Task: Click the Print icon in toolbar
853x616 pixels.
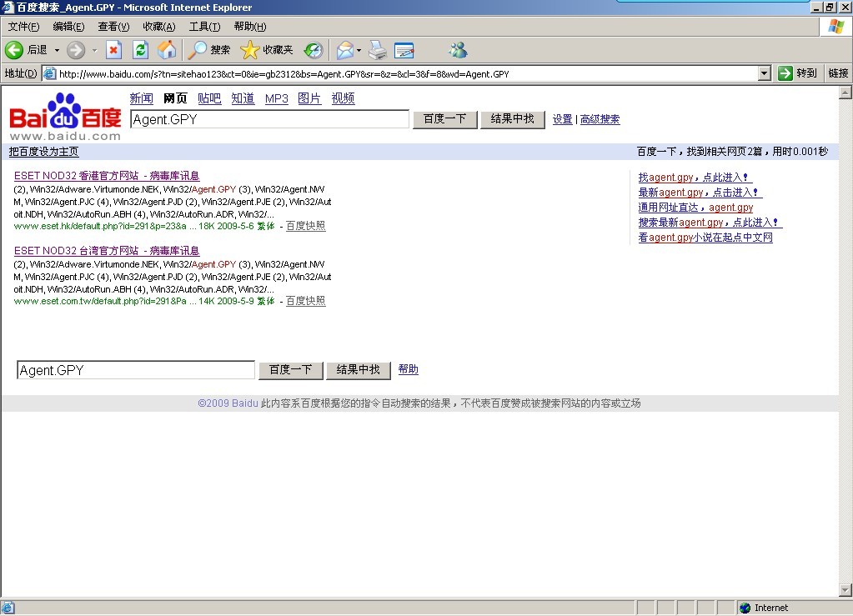Action: (378, 50)
